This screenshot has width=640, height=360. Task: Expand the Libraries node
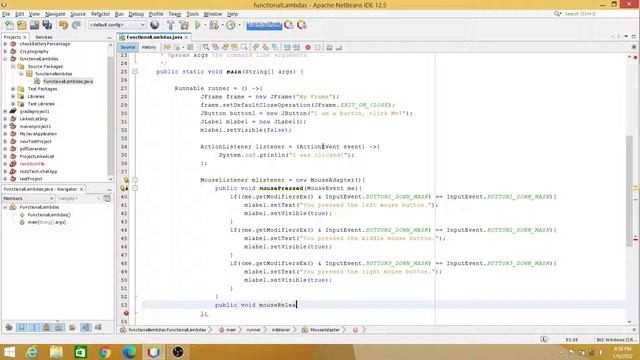pos(13,96)
